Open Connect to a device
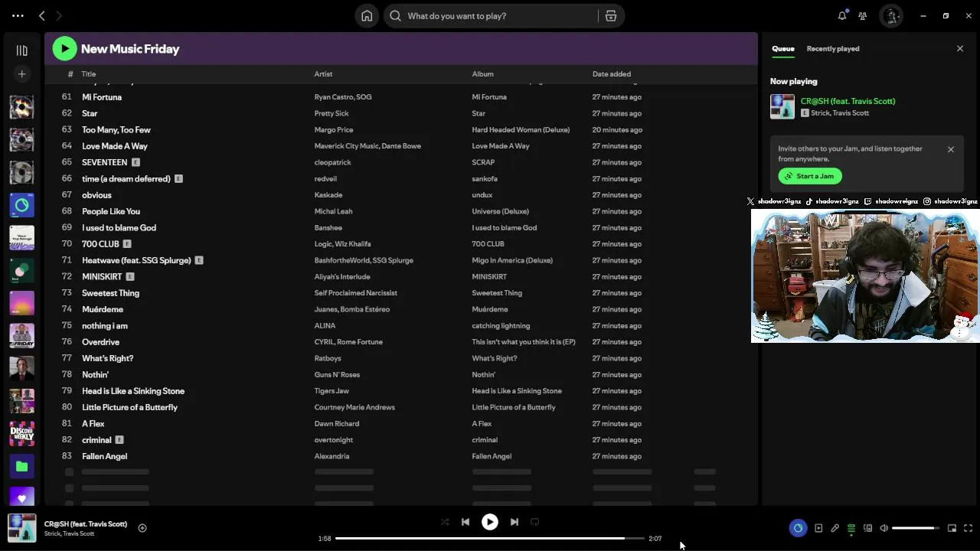 tap(867, 528)
